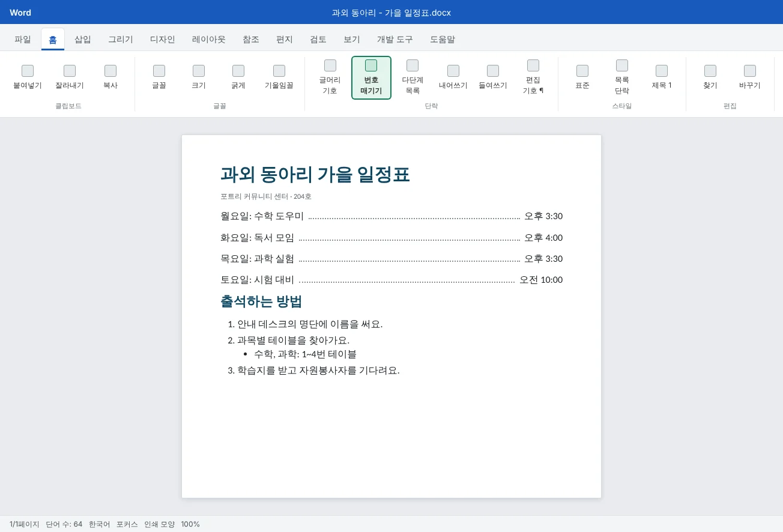Viewport: 783px width, 532px height.
Task: Switch to the 그리기 tab
Action: pyautogui.click(x=121, y=40)
